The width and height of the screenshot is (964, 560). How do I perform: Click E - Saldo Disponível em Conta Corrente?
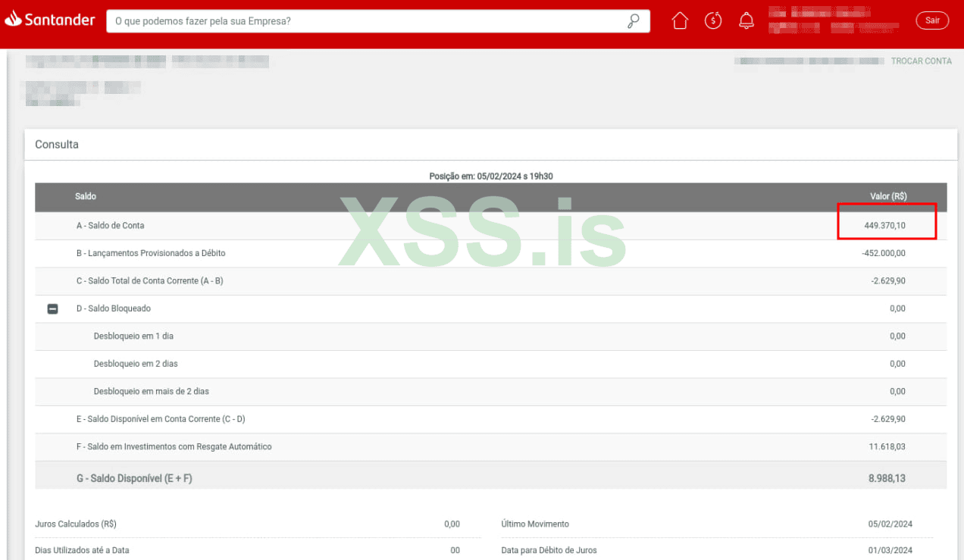[161, 419]
